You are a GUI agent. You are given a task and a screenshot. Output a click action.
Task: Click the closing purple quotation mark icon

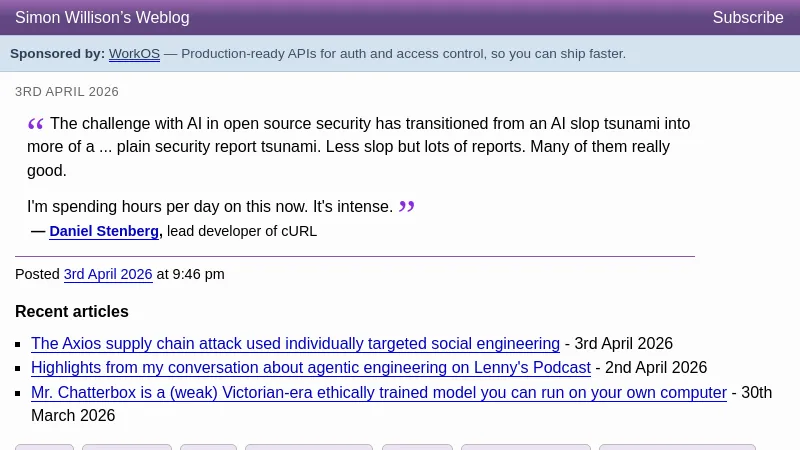[406, 207]
